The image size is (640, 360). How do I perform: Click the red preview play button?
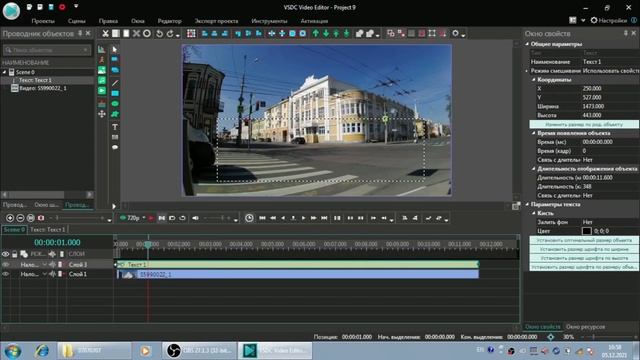[151, 218]
